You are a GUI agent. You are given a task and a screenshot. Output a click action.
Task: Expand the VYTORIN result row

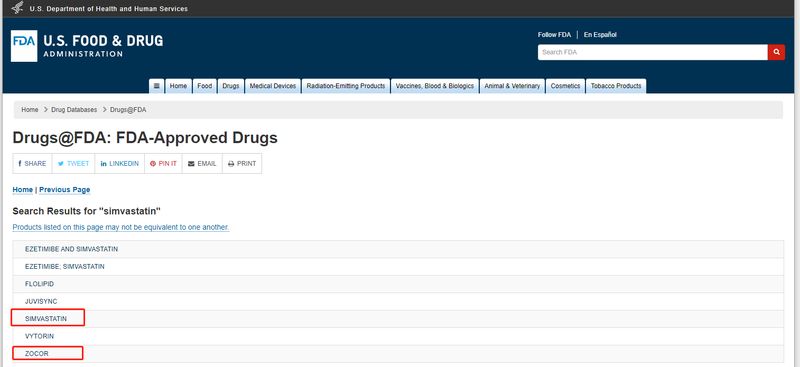(398, 336)
